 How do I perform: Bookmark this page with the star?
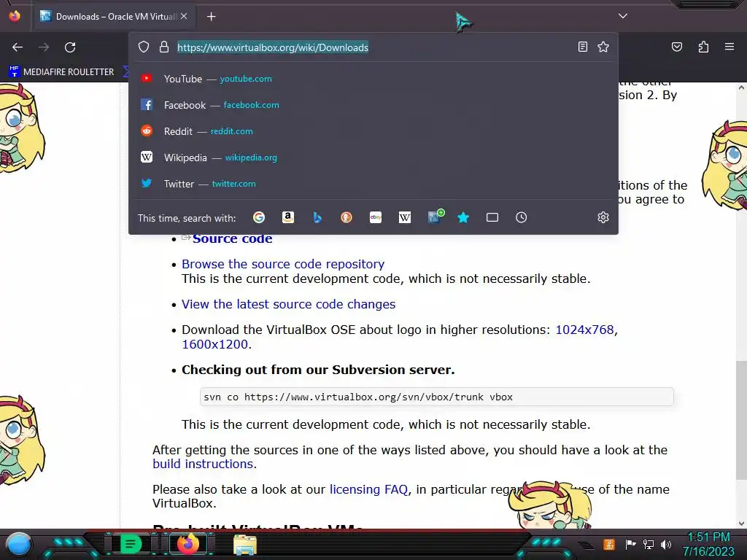[603, 47]
